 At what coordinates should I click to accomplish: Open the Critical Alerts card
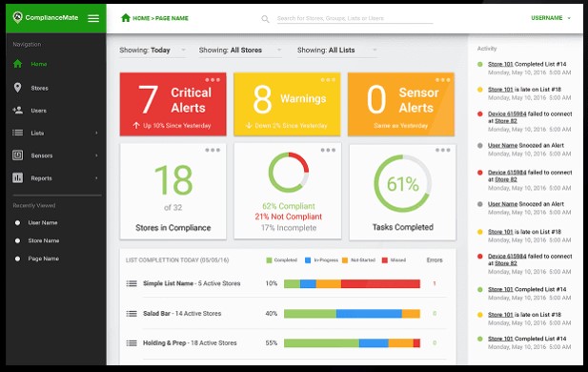pyautogui.click(x=172, y=104)
